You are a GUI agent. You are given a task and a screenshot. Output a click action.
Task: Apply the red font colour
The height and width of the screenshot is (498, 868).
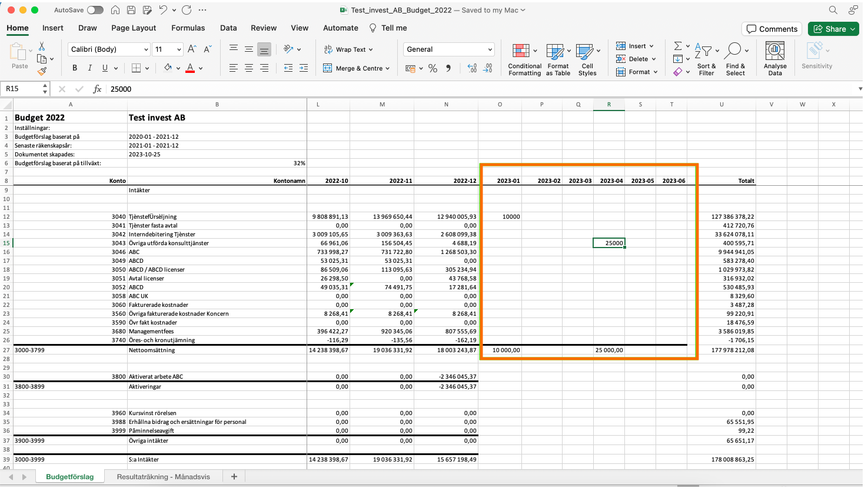click(x=190, y=68)
